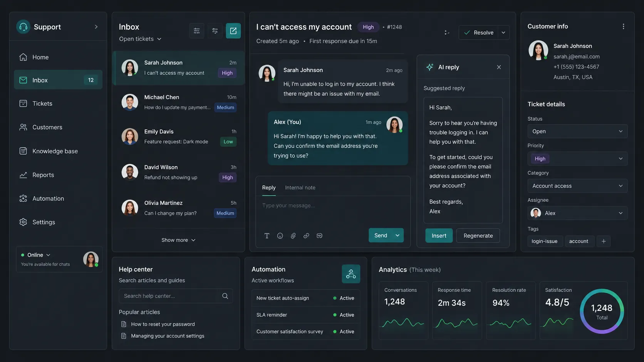Click the Insert button for AI reply
644x362 pixels.
pos(439,235)
